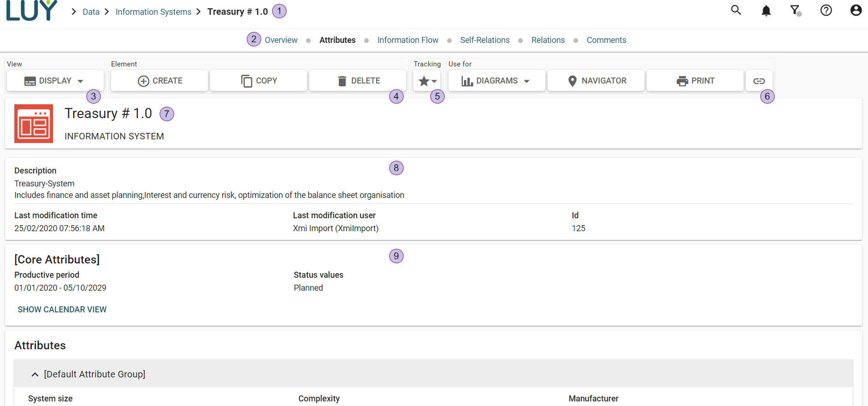Click the DELETE element button
868x406 pixels.
[358, 81]
